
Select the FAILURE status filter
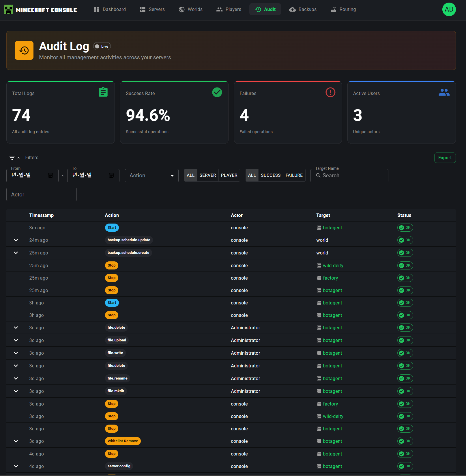coord(294,175)
